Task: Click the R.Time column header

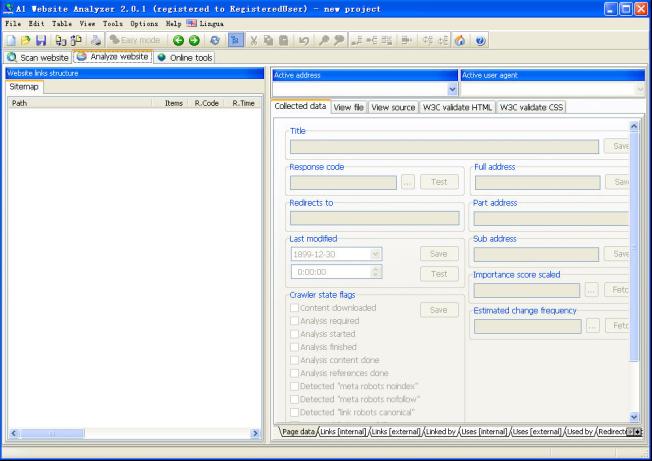Action: [243, 103]
